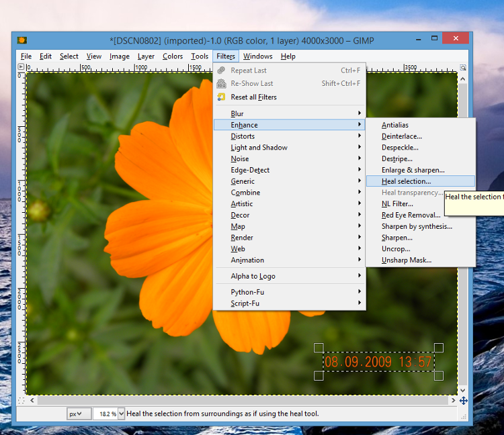
Task: Click the vertical scrollbar down arrow
Action: tap(462, 391)
